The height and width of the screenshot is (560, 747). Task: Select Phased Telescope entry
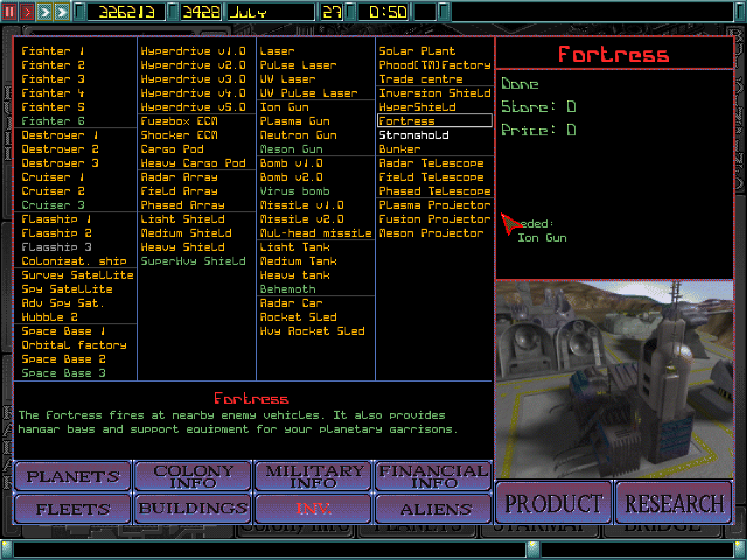pos(435,191)
